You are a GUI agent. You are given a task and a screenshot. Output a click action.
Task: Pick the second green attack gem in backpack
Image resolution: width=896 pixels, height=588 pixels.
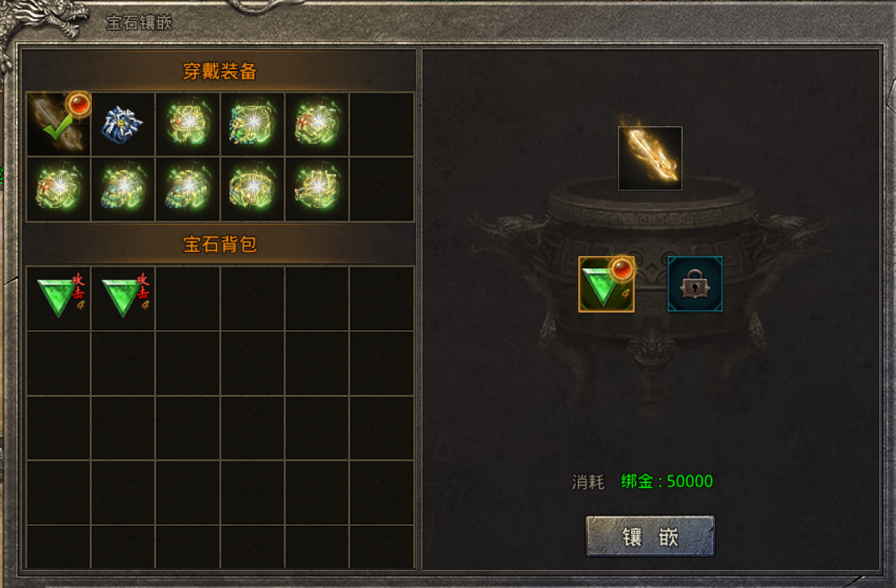(123, 298)
